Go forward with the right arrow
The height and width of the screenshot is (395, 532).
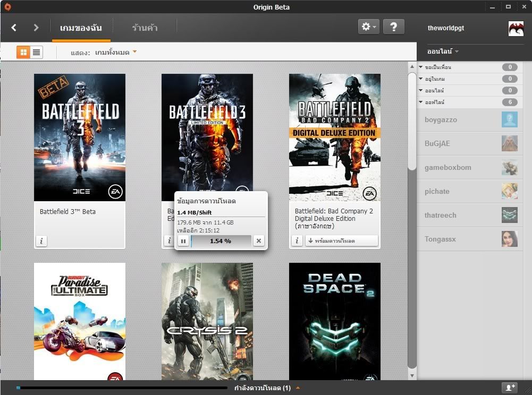tap(36, 28)
